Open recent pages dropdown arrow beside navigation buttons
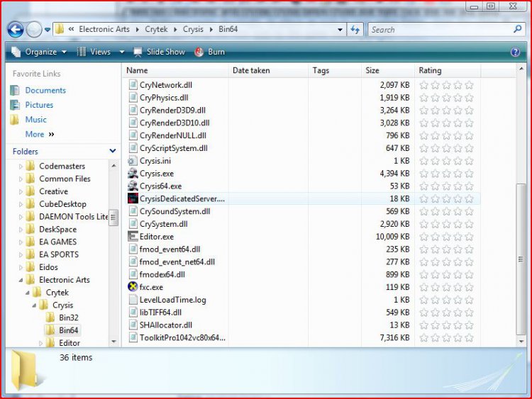 tap(48, 30)
